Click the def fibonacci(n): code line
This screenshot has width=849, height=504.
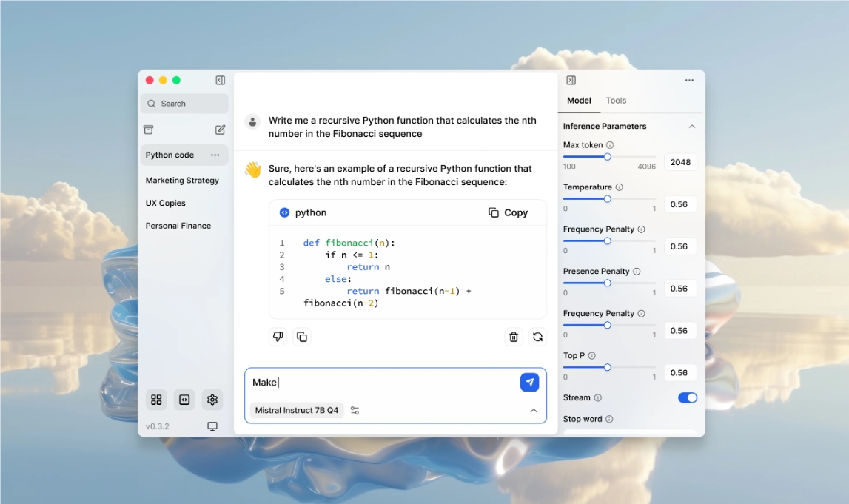(349, 243)
